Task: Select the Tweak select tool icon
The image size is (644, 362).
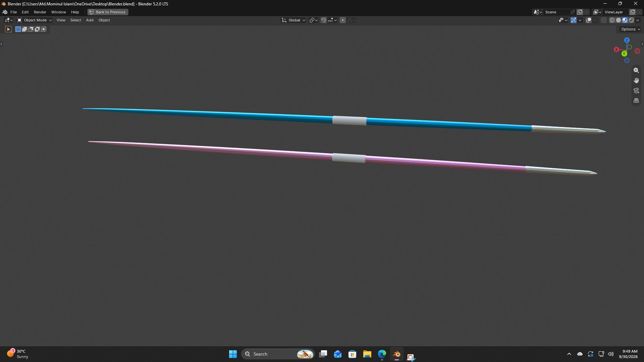Action: coord(8,29)
